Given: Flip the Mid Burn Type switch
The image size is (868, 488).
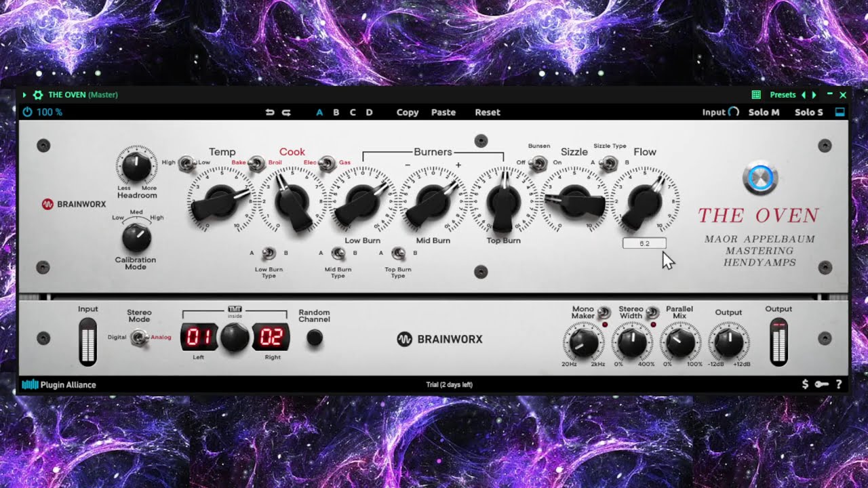Looking at the screenshot, I should (x=338, y=253).
